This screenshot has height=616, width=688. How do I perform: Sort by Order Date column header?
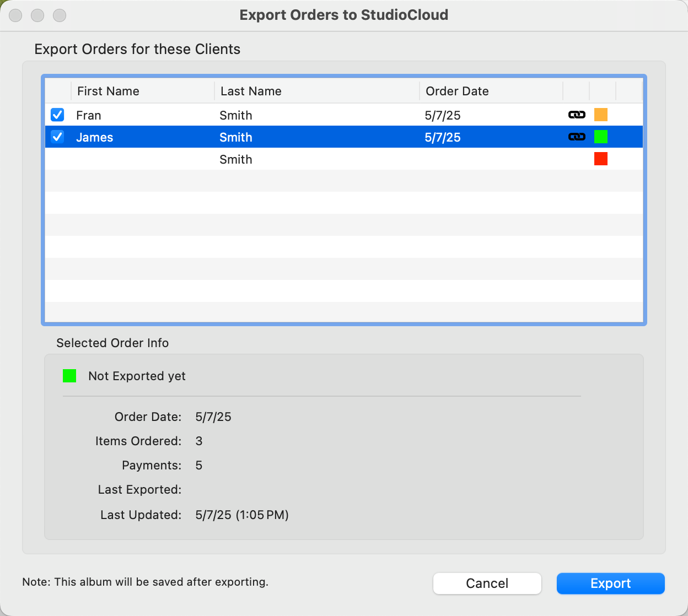pos(491,91)
